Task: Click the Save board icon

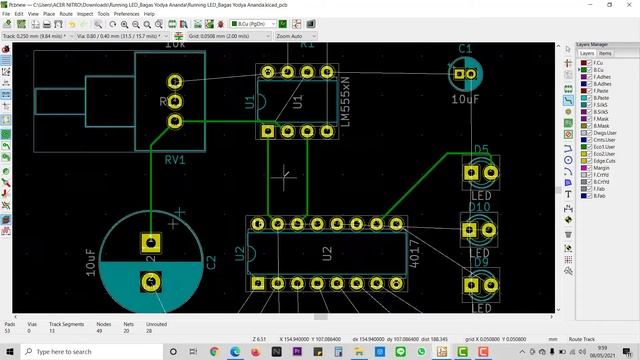Action: pos(7,24)
